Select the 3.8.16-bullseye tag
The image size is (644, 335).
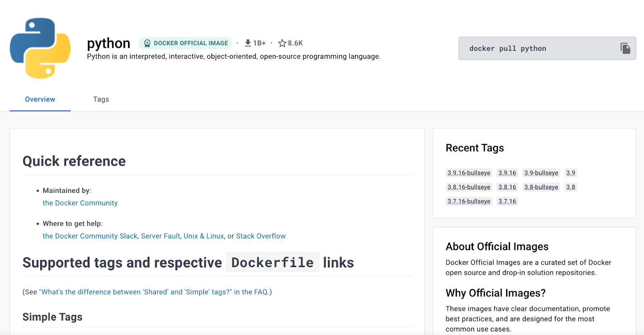[469, 187]
